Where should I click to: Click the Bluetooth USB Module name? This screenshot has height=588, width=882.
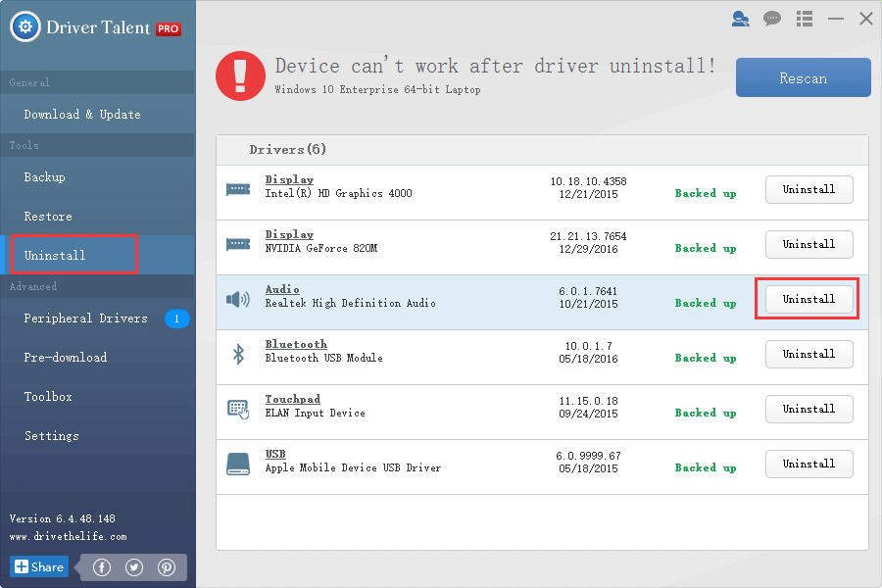[x=324, y=358]
